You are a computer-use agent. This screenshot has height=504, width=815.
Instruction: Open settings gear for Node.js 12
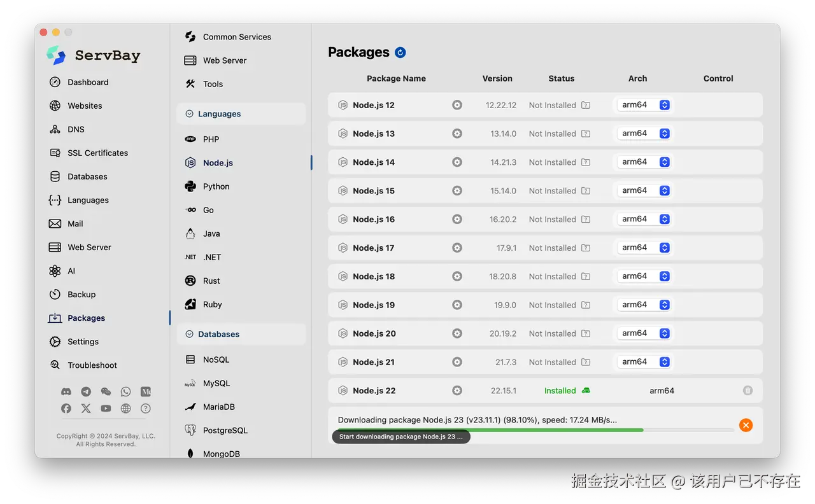click(x=457, y=105)
